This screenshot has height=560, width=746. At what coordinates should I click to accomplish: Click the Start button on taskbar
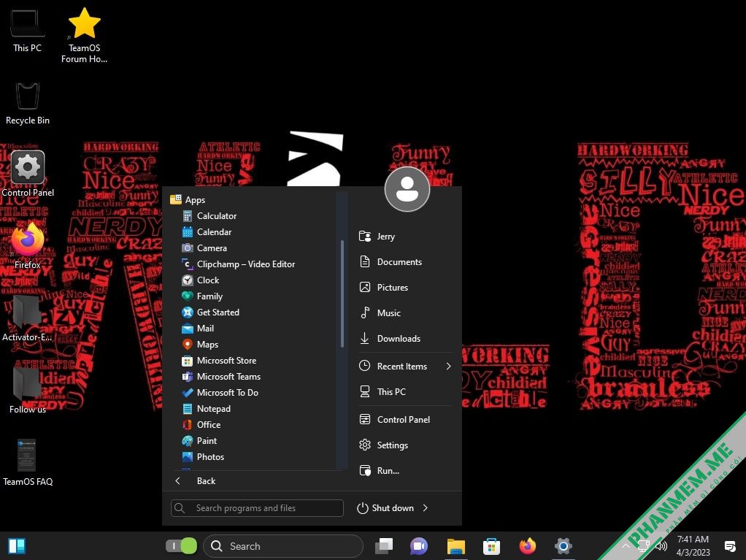17,545
